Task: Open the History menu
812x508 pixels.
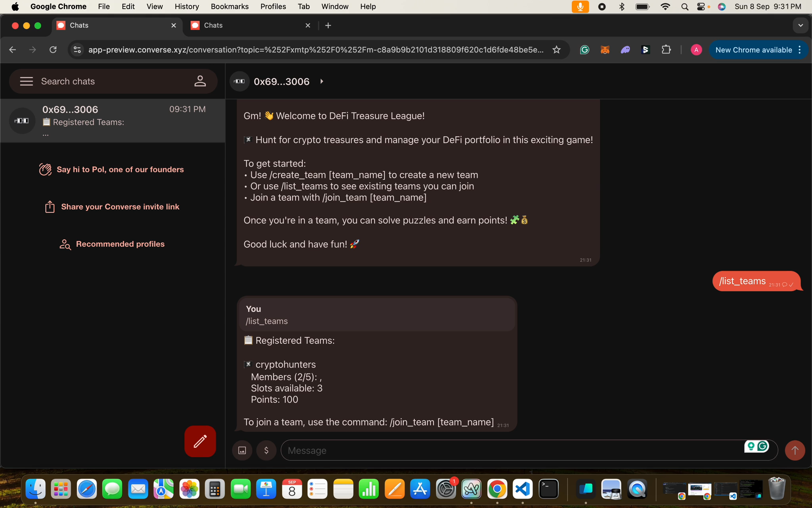Action: pyautogui.click(x=187, y=7)
